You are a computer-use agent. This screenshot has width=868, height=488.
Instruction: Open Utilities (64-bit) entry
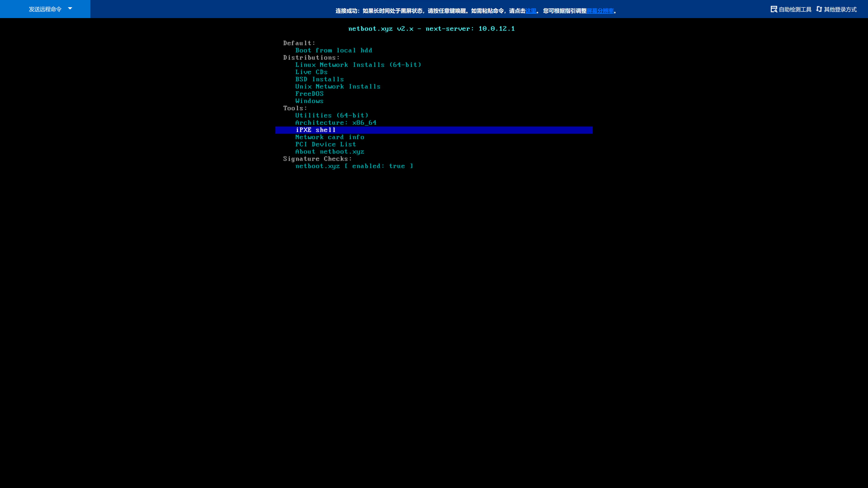click(x=332, y=115)
